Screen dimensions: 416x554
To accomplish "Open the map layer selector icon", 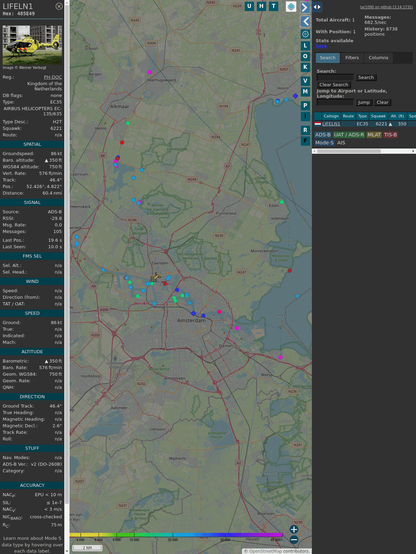I will click(x=291, y=6).
